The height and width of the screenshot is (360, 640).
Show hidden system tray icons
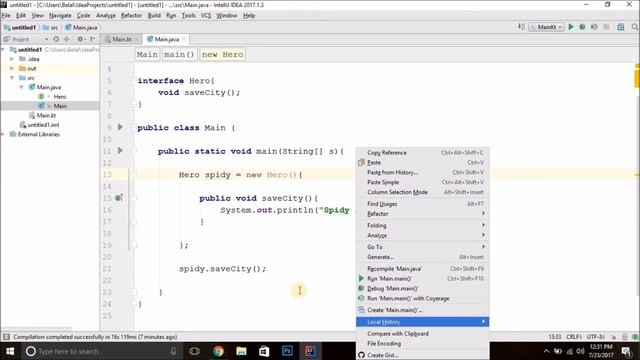point(547,351)
